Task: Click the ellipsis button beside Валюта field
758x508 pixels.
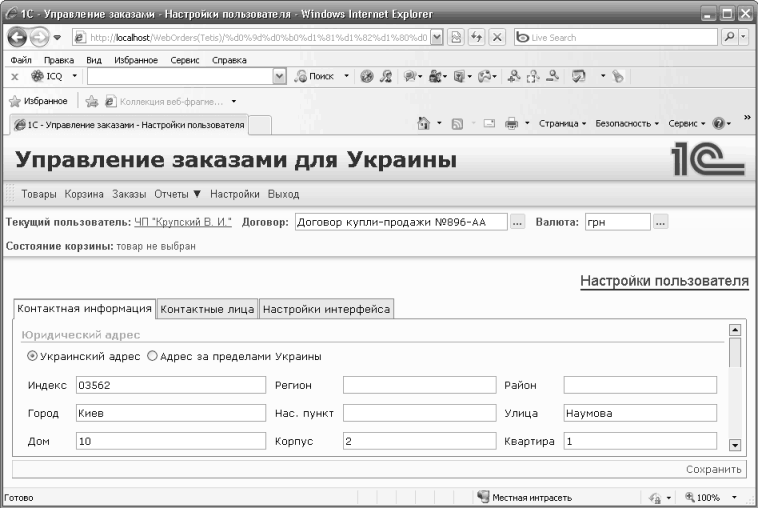Action: 660,222
